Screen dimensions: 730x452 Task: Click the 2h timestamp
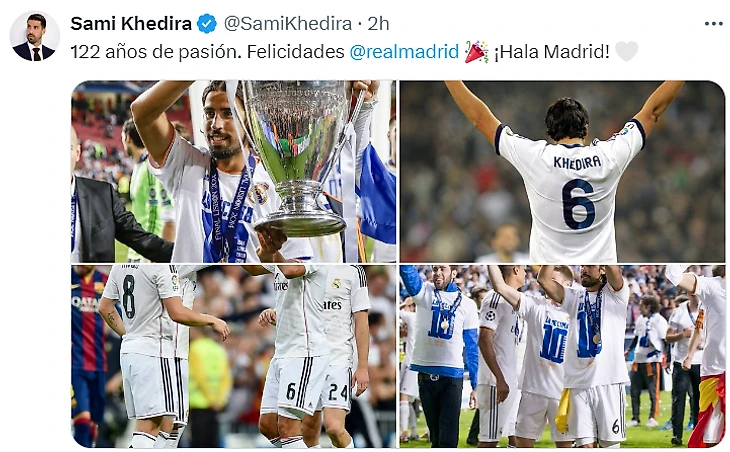pos(378,24)
